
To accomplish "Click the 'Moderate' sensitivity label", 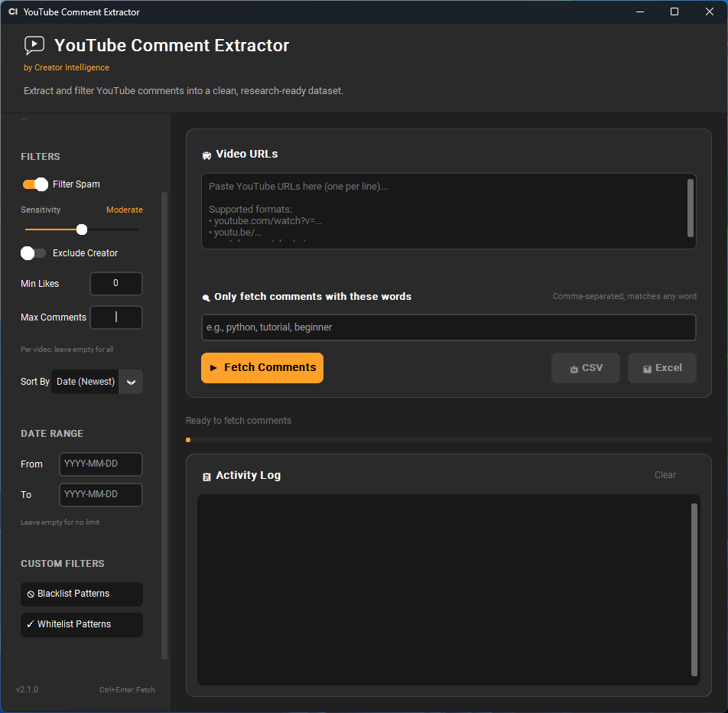I will click(125, 210).
